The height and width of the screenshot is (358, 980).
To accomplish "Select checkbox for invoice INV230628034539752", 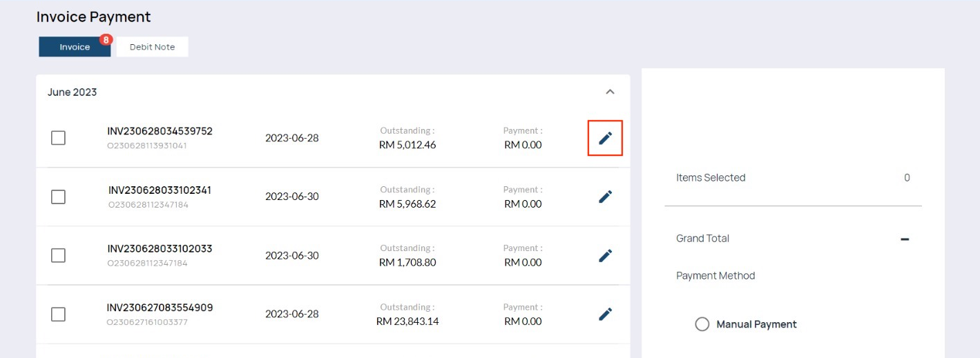I will pyautogui.click(x=59, y=138).
